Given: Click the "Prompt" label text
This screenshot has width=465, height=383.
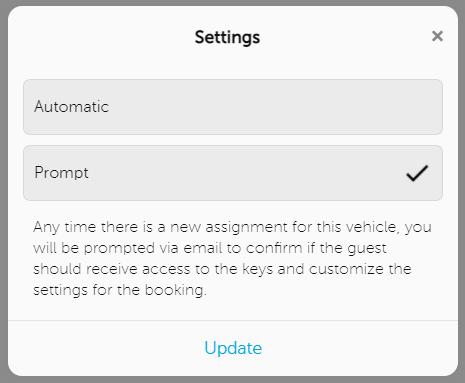Looking at the screenshot, I should [x=62, y=173].
